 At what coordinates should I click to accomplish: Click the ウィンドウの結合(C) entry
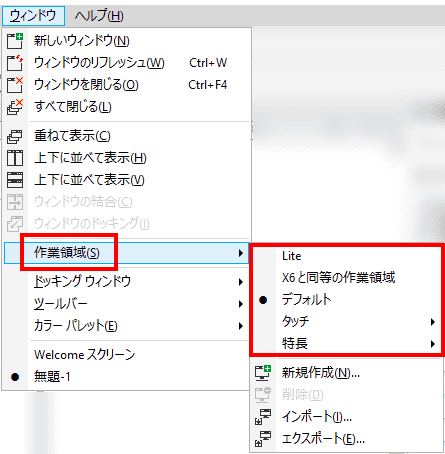point(127,202)
